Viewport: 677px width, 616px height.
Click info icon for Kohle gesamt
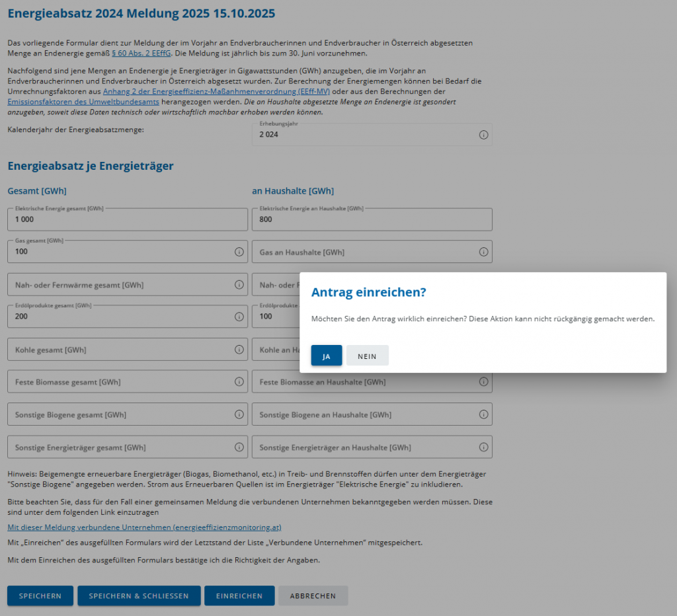click(239, 349)
